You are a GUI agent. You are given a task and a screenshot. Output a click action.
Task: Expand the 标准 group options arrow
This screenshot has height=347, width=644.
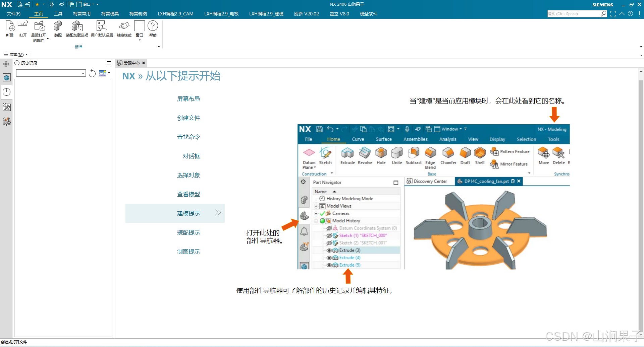159,47
